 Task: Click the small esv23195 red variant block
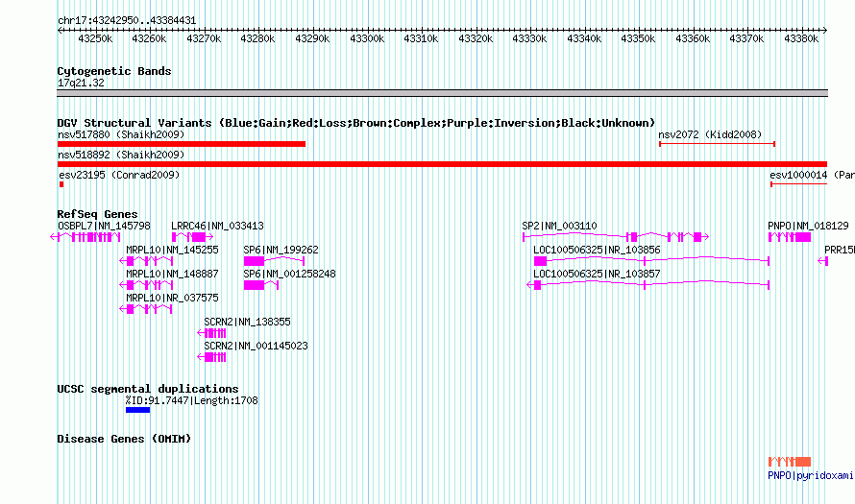coord(61,184)
